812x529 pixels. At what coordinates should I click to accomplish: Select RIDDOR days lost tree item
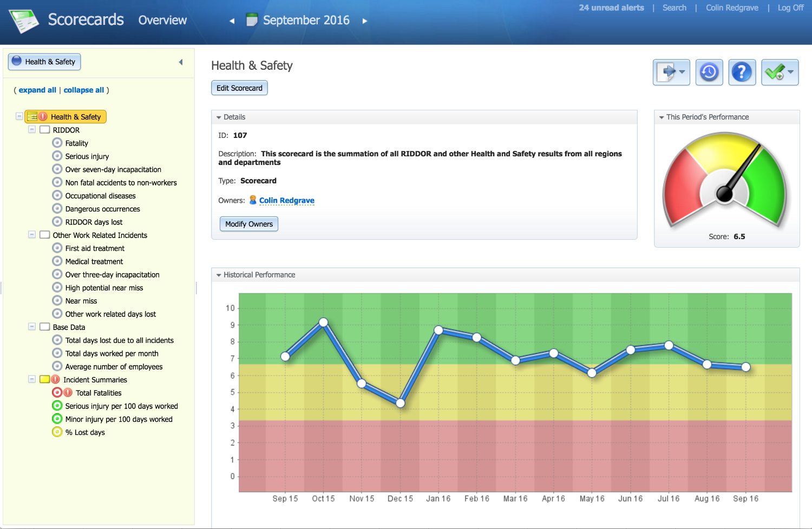coord(94,222)
